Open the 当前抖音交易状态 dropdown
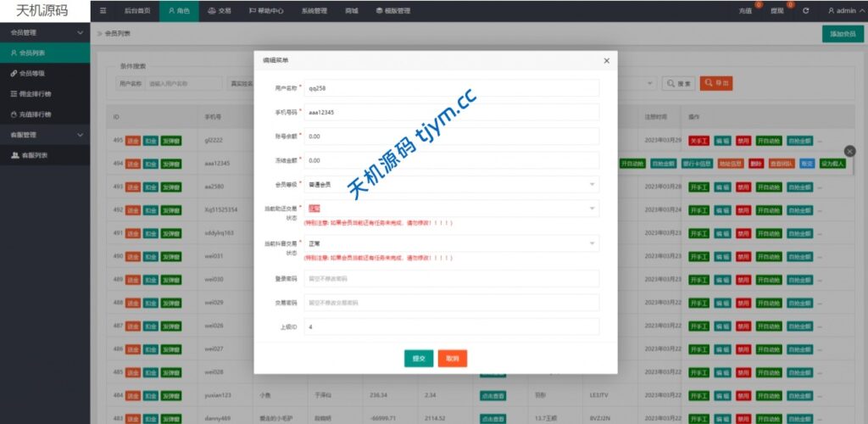868x424 pixels. pos(451,243)
